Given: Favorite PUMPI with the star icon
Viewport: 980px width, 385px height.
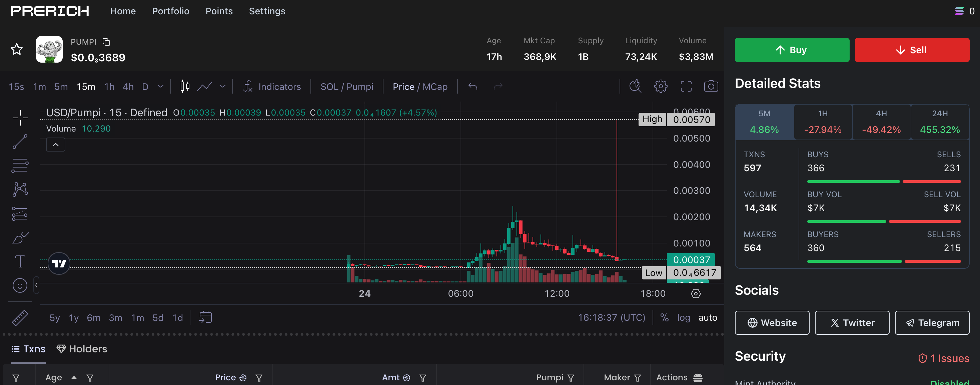Looking at the screenshot, I should [16, 49].
